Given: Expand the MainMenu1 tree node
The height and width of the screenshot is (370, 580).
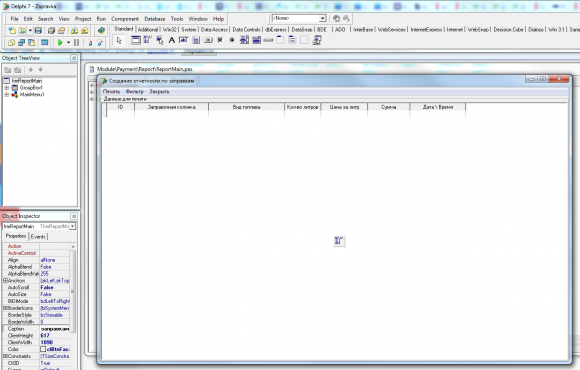Looking at the screenshot, I should (x=7, y=95).
